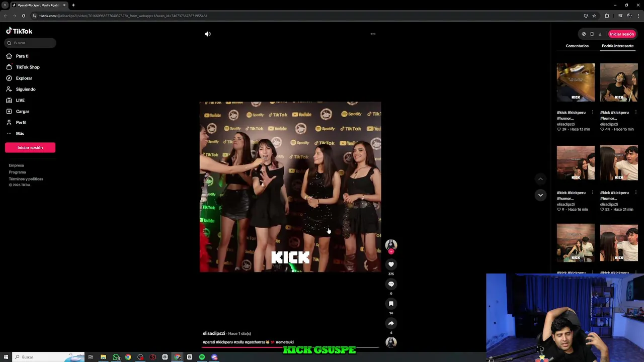The height and width of the screenshot is (362, 644).
Task: Click the Windows taskbar Buscar search box
Action: click(49, 357)
